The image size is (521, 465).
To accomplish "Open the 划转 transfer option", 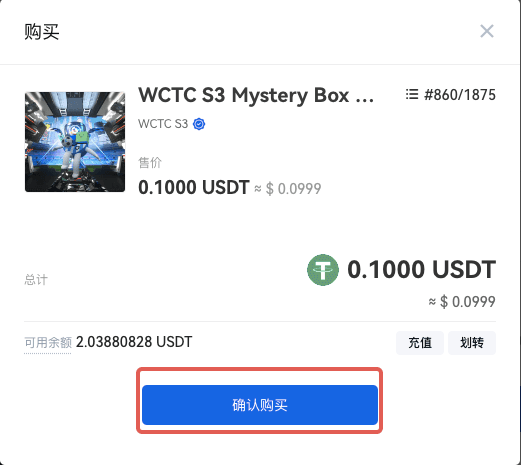I will tap(472, 343).
